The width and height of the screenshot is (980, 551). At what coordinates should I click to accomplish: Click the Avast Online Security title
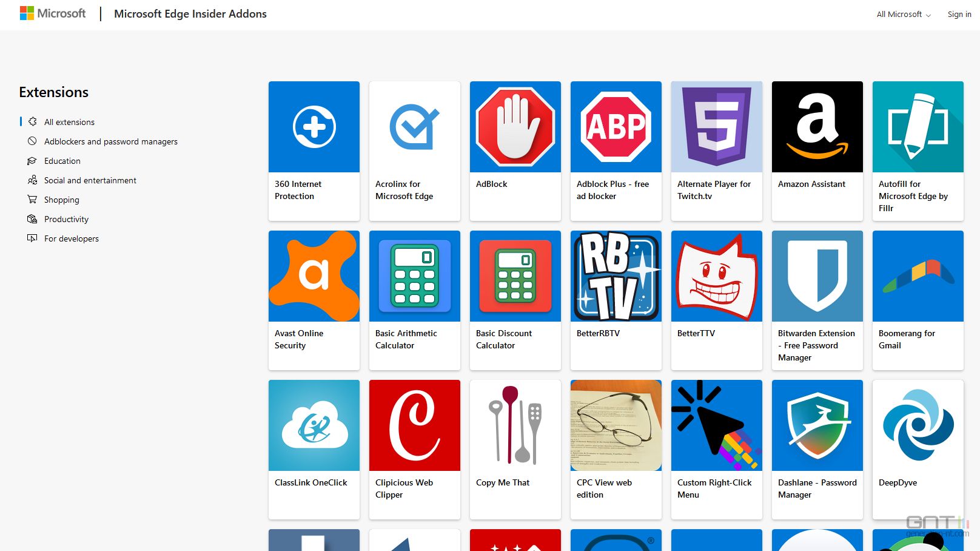point(299,339)
